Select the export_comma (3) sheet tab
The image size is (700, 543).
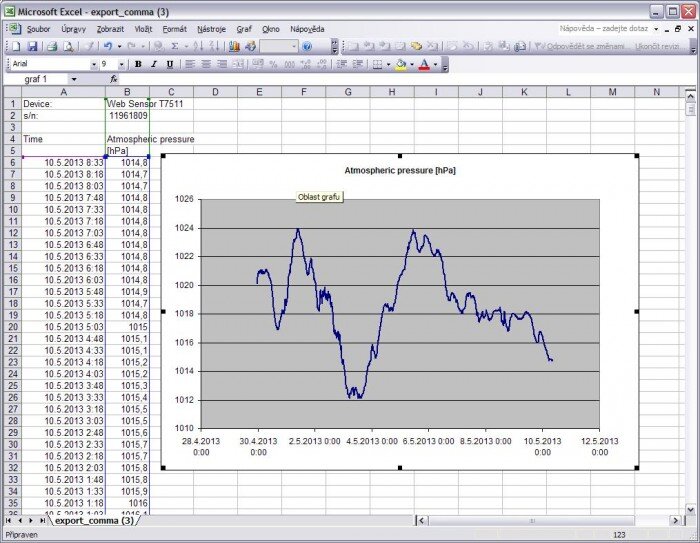coord(94,521)
